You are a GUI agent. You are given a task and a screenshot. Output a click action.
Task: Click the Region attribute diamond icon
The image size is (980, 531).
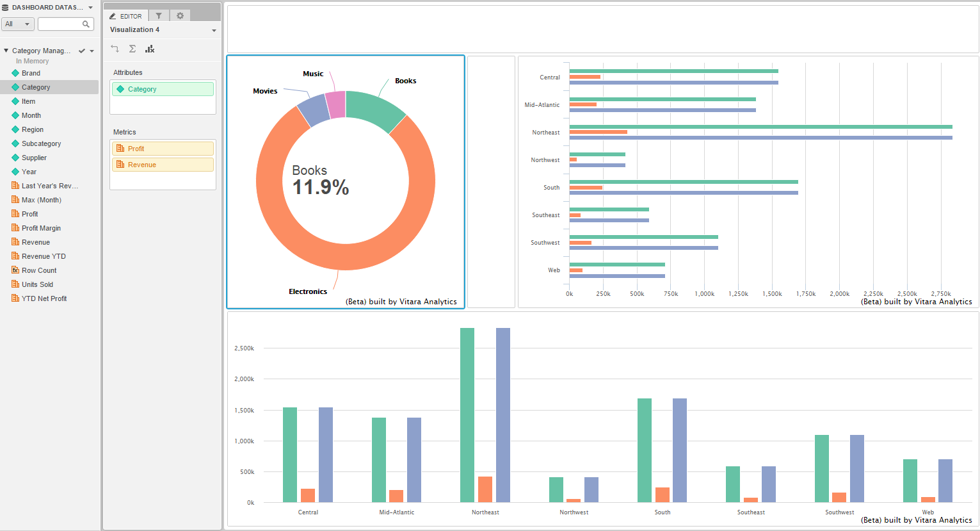pos(15,129)
